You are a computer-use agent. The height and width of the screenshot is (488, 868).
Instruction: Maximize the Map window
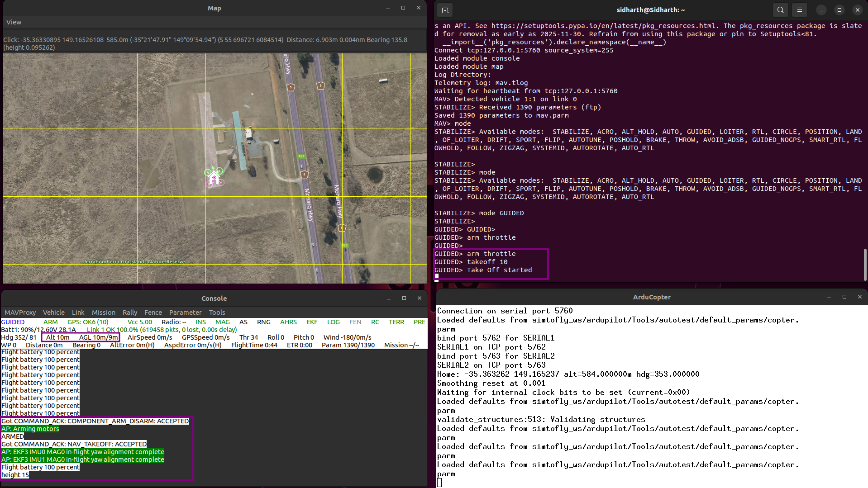tap(403, 8)
